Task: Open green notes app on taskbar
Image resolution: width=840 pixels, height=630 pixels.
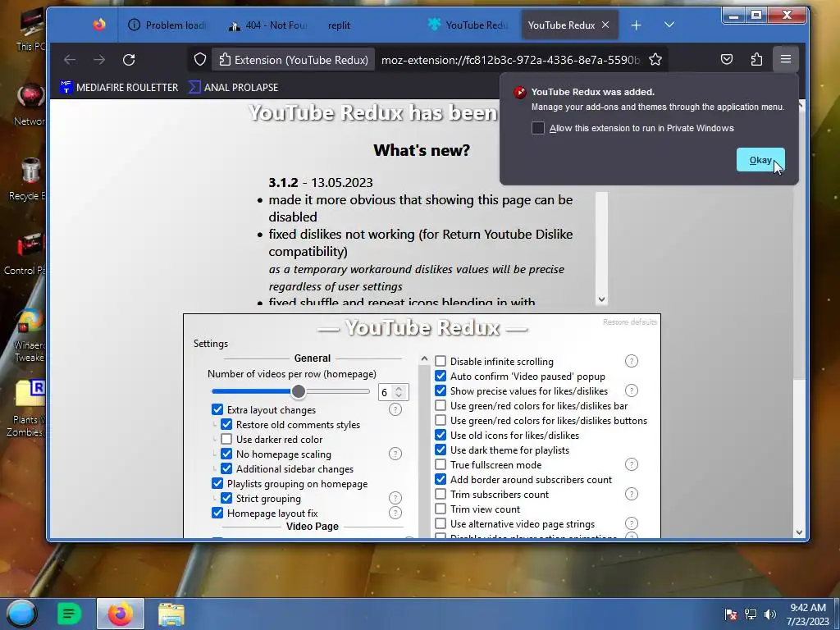Action: [69, 614]
